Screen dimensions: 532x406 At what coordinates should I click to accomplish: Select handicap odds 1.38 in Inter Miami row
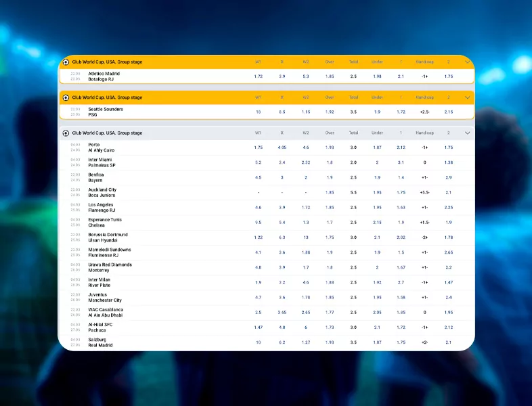[x=449, y=162]
